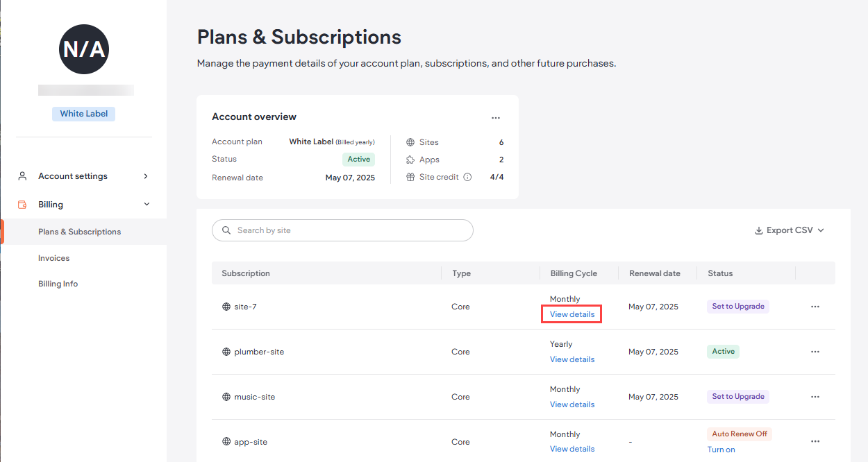Click the globe icon beside site-7
The image size is (868, 462).
pyautogui.click(x=225, y=306)
